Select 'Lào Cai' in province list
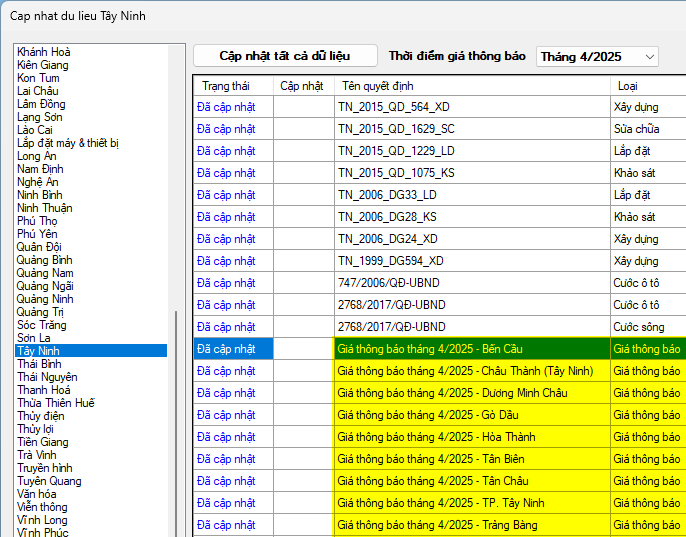686x537 pixels. pos(91,130)
